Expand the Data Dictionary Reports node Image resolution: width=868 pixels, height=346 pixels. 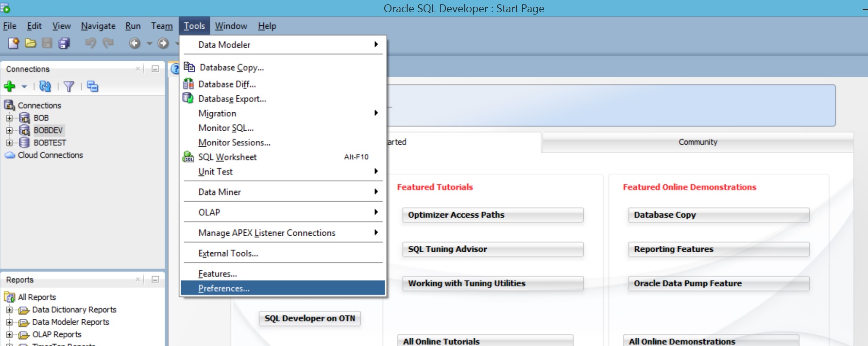click(x=9, y=310)
